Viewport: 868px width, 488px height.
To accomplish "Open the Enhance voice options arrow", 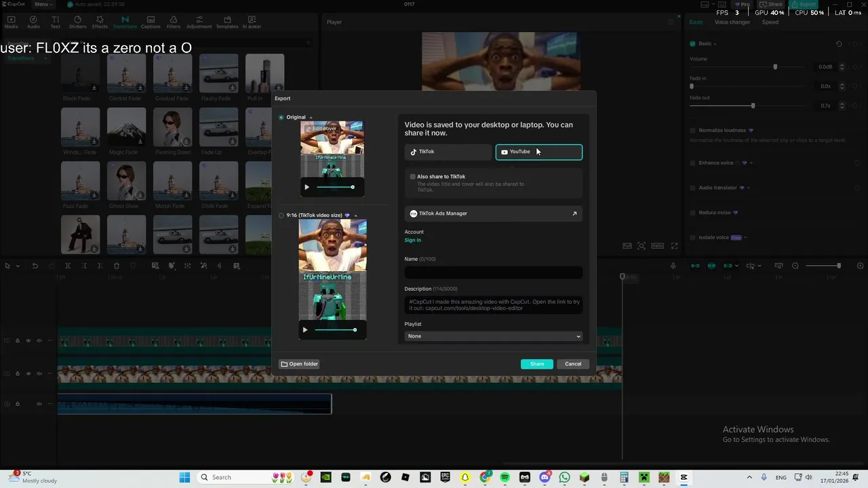I will point(751,163).
